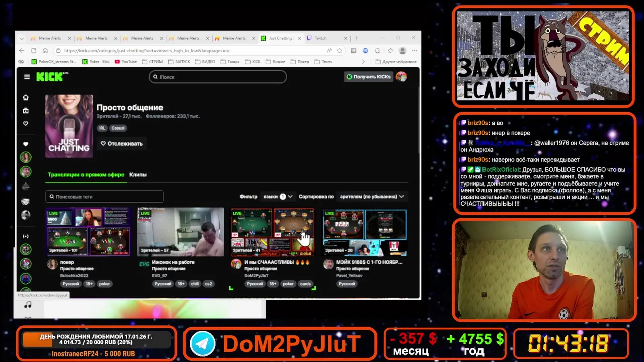
Task: Open И мы СЧАААСТЛИВЫ stream title
Action: 277,262
